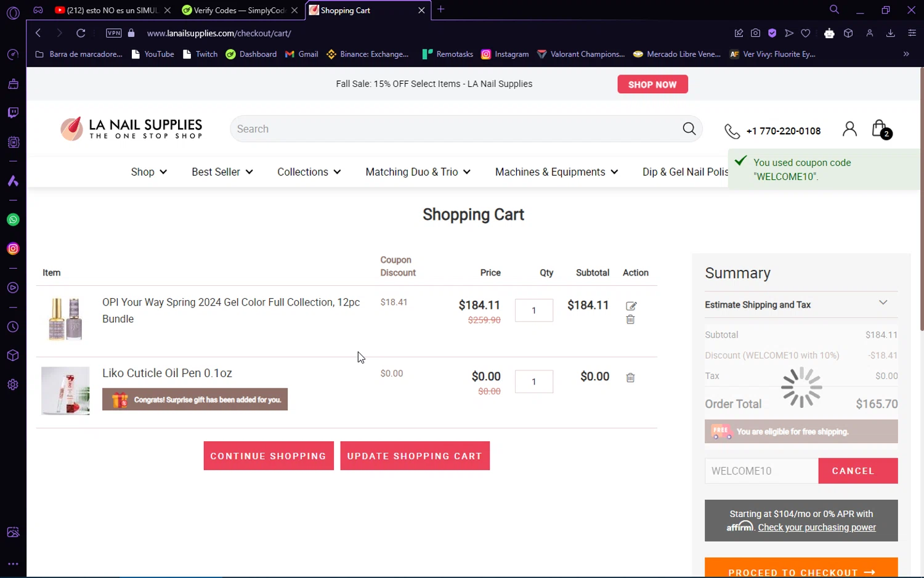The height and width of the screenshot is (578, 924).
Task: Expand Matching Duo & Trio menu
Action: click(418, 172)
